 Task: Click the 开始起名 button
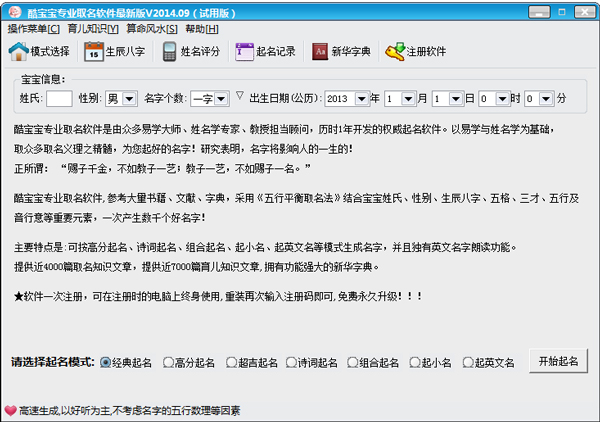click(x=558, y=361)
